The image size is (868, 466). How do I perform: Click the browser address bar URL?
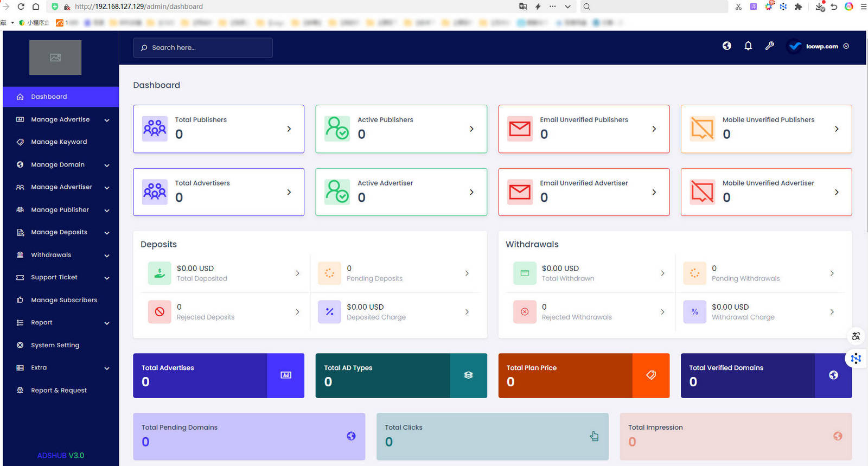(139, 7)
